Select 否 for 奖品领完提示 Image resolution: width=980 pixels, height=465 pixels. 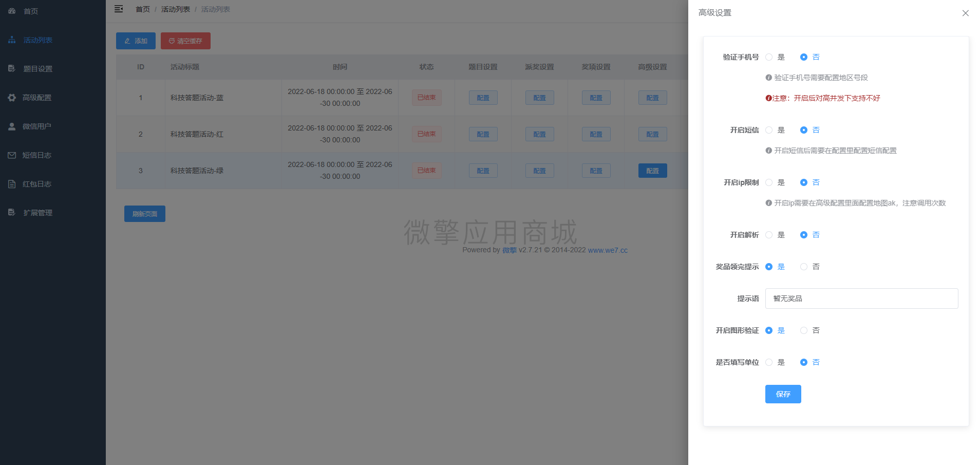(804, 267)
